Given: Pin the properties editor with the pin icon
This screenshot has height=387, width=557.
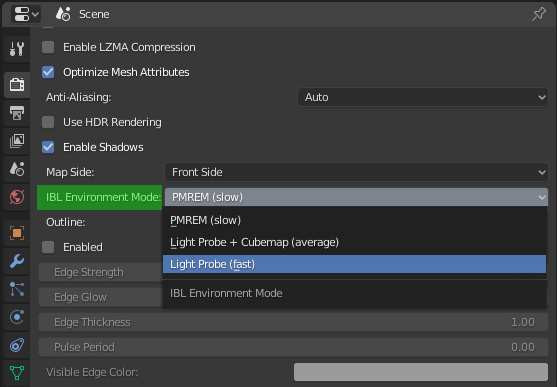Looking at the screenshot, I should [539, 14].
